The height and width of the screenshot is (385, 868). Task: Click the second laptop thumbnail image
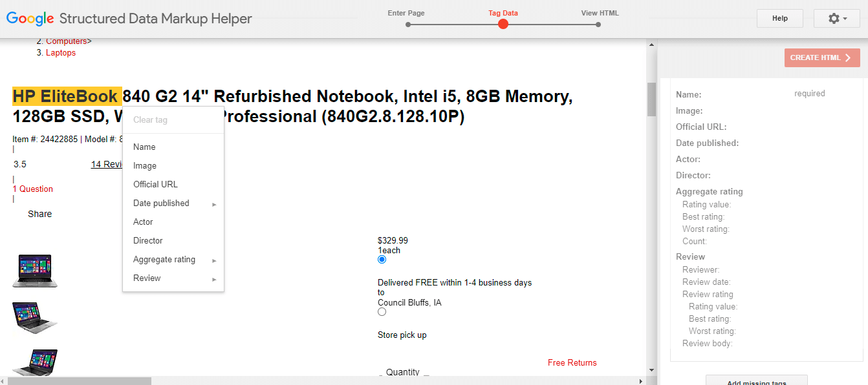pos(35,318)
